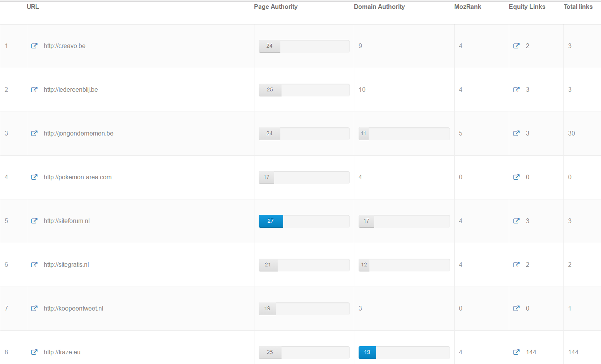Select row number 8 for fraze.eu

click(x=6, y=352)
